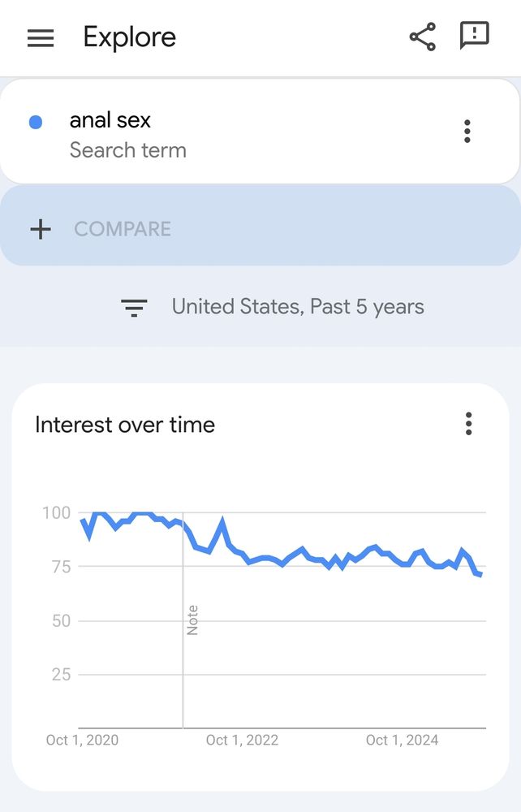
Task: Open search term options three-dot menu
Action: pos(467,132)
